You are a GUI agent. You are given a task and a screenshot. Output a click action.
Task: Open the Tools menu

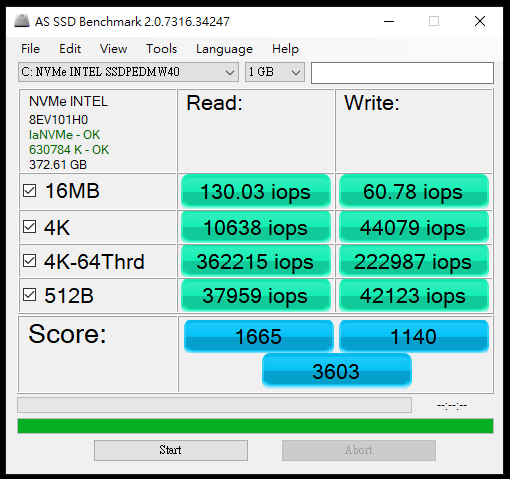161,49
